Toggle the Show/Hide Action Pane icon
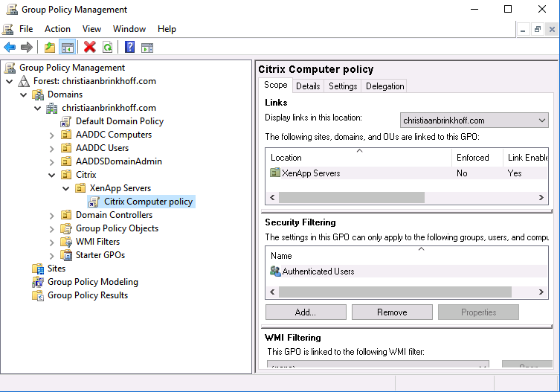560x392 pixels. [147, 48]
